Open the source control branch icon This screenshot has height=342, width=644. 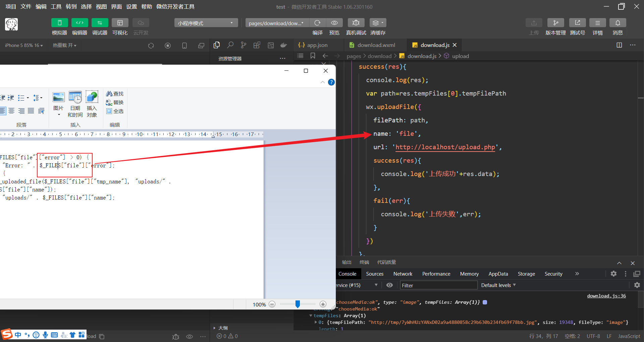[244, 45]
